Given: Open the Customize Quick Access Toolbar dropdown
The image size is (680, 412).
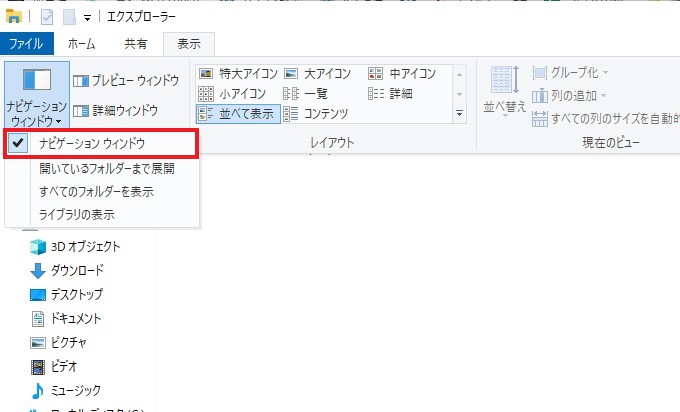Looking at the screenshot, I should (87, 18).
